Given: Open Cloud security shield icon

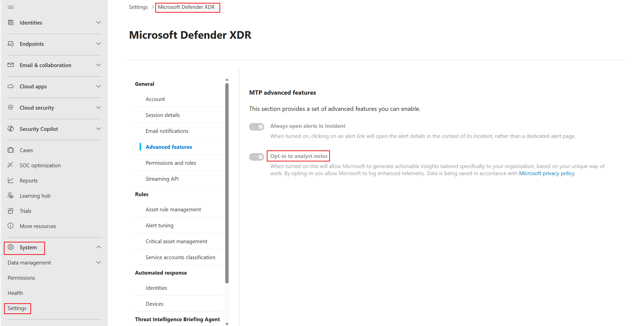Looking at the screenshot, I should point(11,108).
